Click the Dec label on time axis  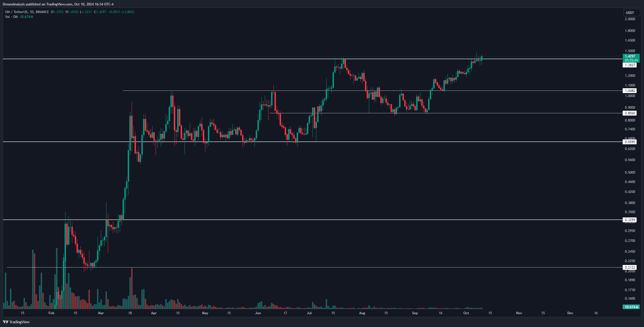click(x=570, y=313)
